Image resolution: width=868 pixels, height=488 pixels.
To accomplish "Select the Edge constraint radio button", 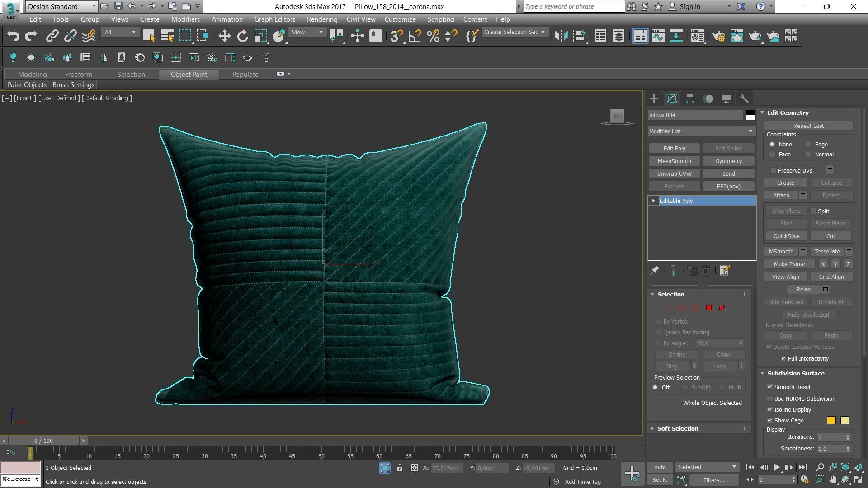I will tap(808, 145).
